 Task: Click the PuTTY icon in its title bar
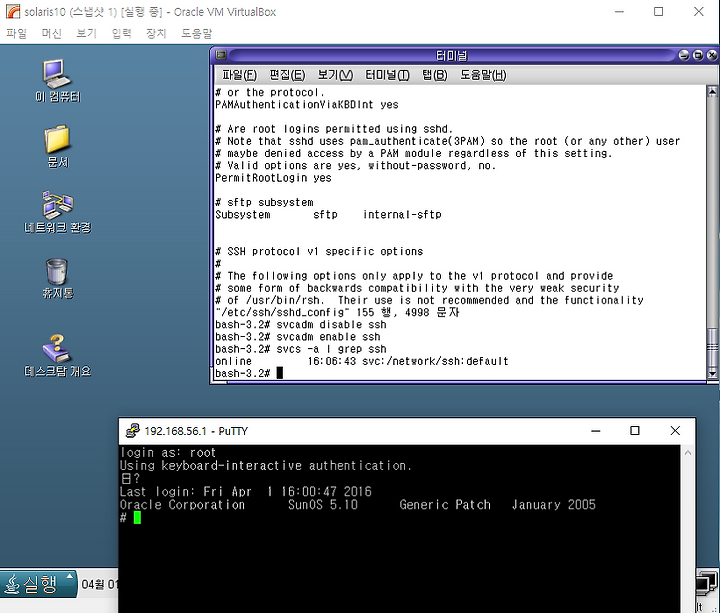click(x=132, y=431)
